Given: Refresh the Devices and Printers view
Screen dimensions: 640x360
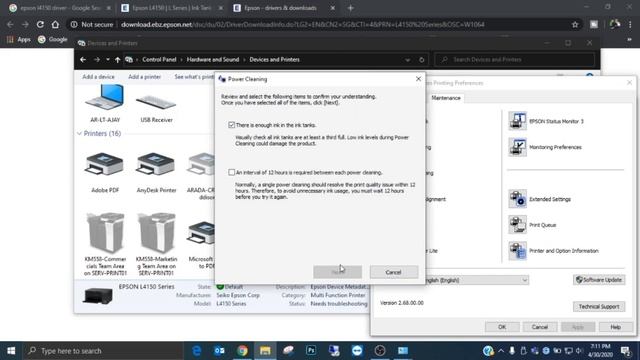Looking at the screenshot, I should (x=422, y=60).
